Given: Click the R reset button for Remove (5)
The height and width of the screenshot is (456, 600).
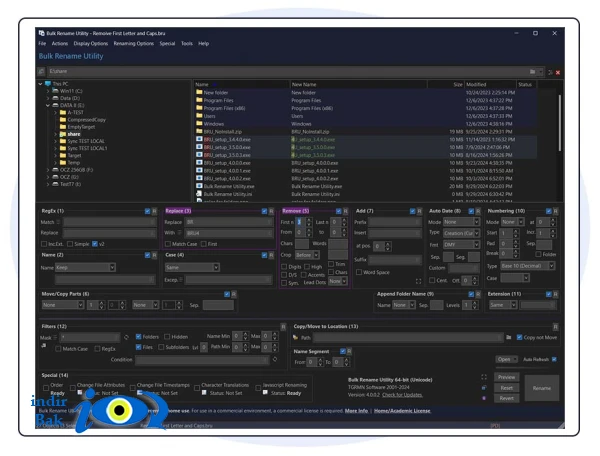Looking at the screenshot, I should (x=345, y=211).
